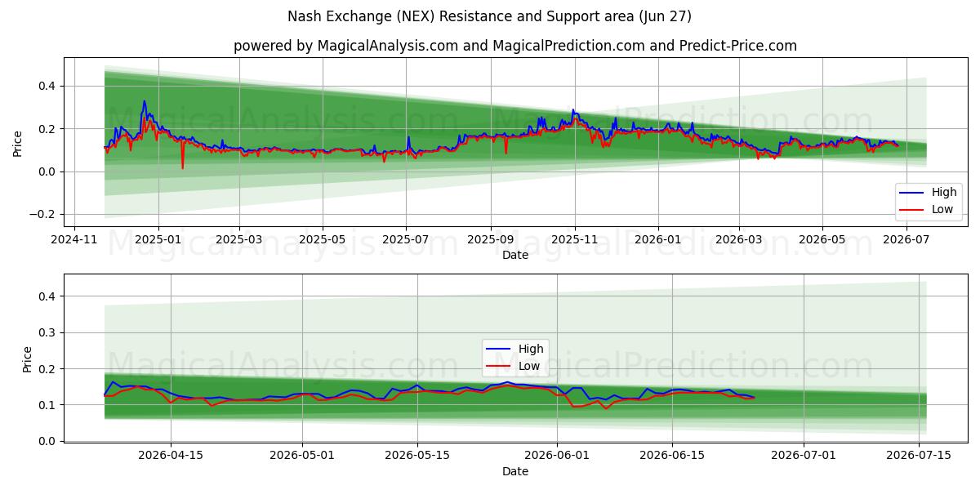The height and width of the screenshot is (490, 980).
Task: Click the '2024-11' x-axis label
Action: click(x=75, y=239)
